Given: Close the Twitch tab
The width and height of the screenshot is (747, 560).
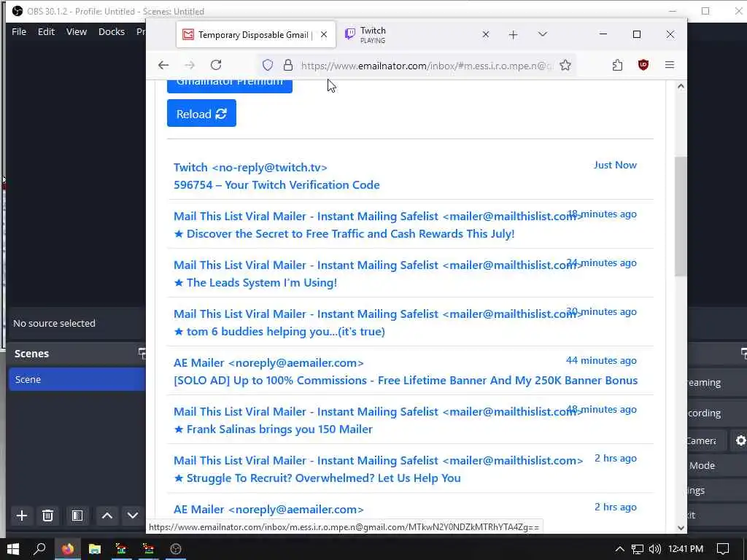Looking at the screenshot, I should [x=485, y=35].
